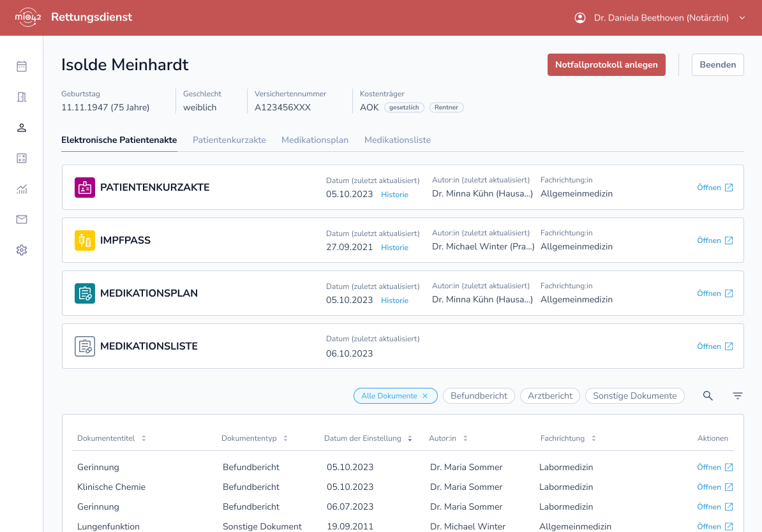The height and width of the screenshot is (532, 762).
Task: Enable the Arztbericht filter chip
Action: pyautogui.click(x=549, y=395)
